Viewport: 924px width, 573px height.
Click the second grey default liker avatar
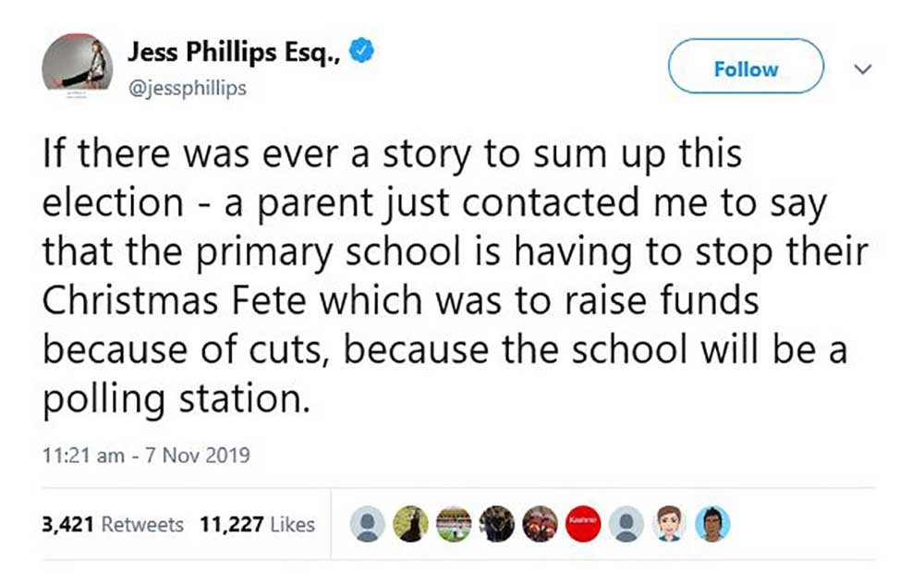[626, 524]
